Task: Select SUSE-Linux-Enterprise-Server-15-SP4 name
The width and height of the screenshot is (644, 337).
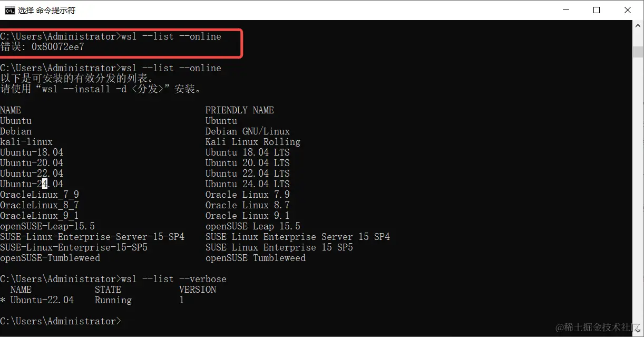Action: 92,237
